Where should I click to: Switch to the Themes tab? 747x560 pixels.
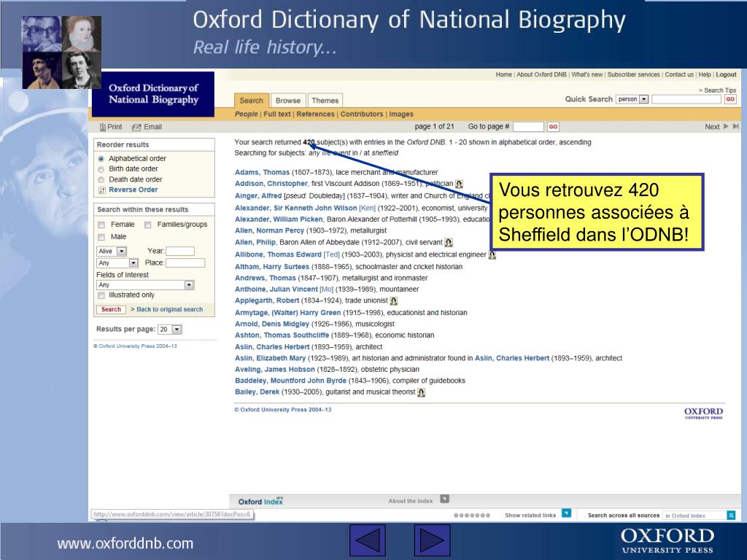point(325,101)
